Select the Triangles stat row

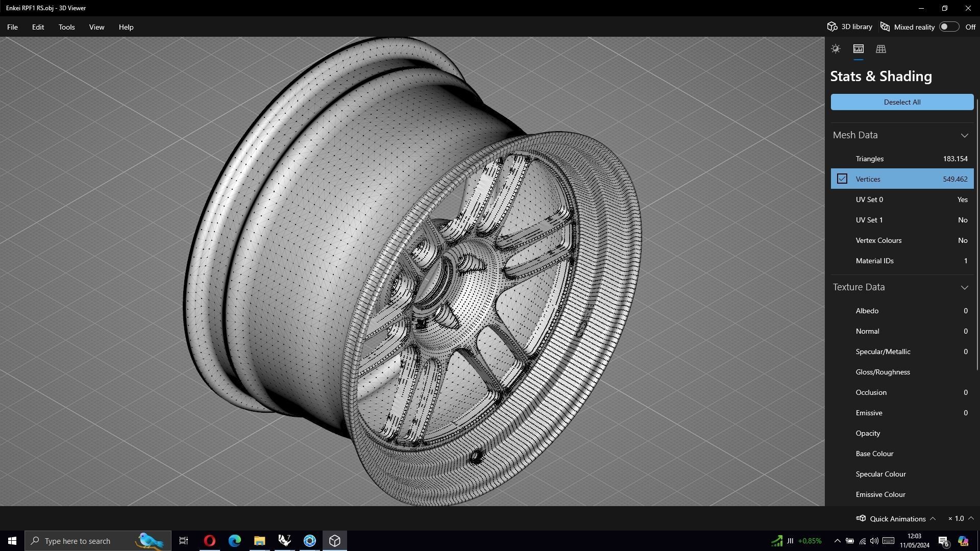(x=902, y=159)
